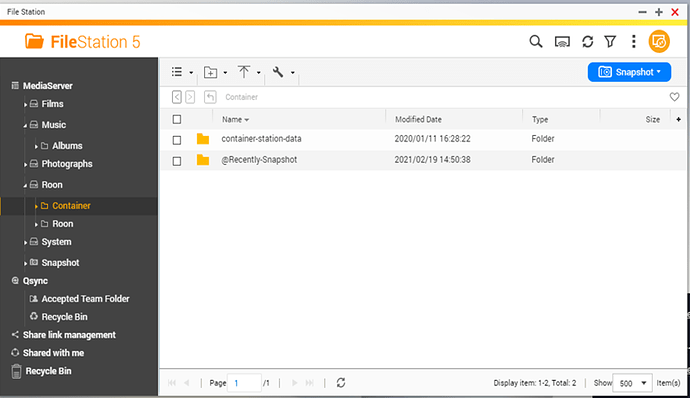The width and height of the screenshot is (690, 398).
Task: Select Photographs in the sidebar tree
Action: pos(67,164)
